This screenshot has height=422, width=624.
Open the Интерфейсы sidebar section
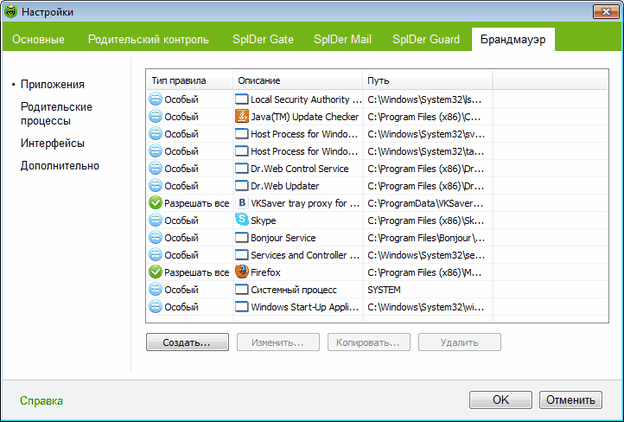pyautogui.click(x=52, y=143)
